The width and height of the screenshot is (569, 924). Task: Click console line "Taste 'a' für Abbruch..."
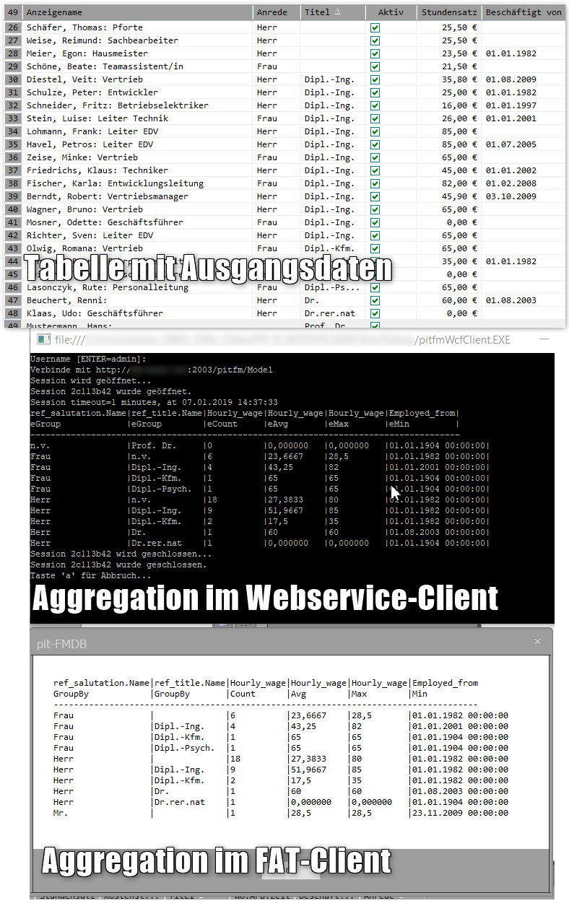pyautogui.click(x=91, y=575)
